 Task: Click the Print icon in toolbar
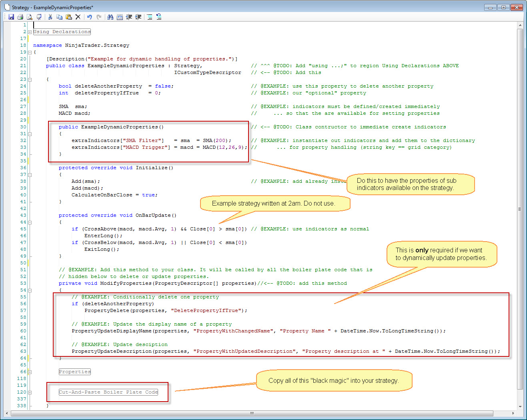20,17
